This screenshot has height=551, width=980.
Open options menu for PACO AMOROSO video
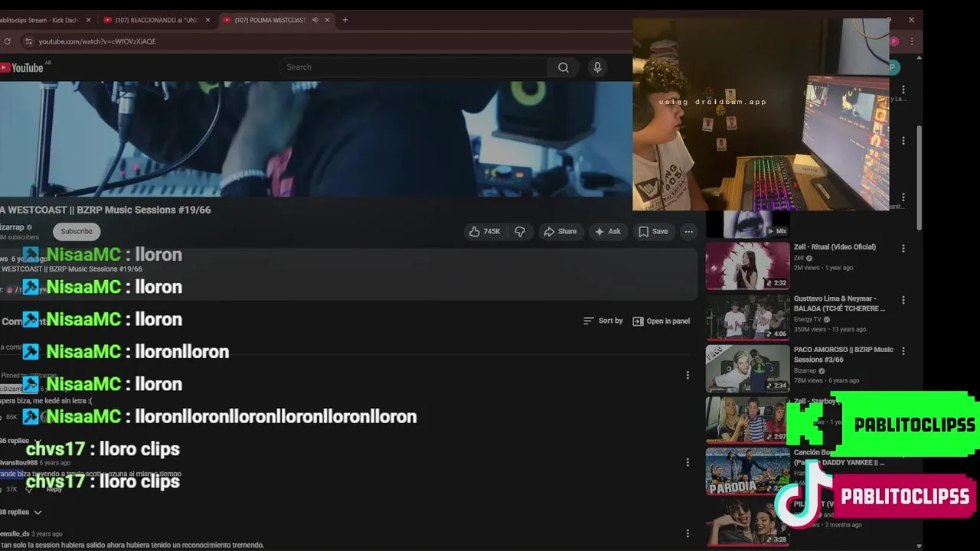(x=903, y=351)
